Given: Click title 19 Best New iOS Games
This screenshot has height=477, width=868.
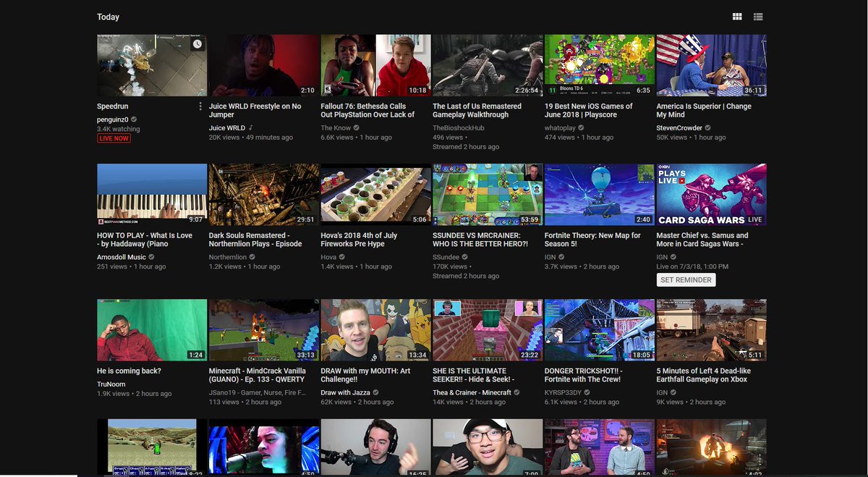Looking at the screenshot, I should [589, 111].
